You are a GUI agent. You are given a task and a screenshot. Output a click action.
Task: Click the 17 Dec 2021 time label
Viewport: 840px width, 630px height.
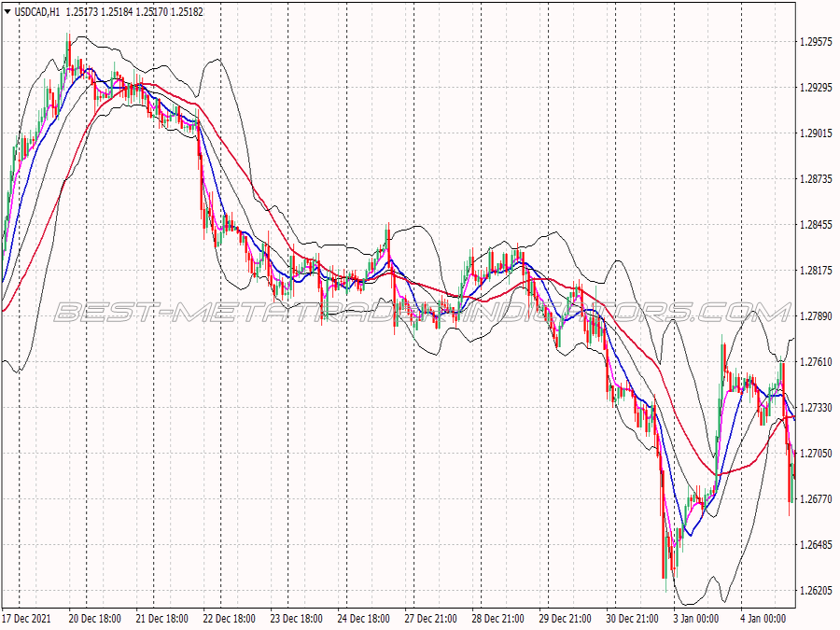tap(27, 619)
